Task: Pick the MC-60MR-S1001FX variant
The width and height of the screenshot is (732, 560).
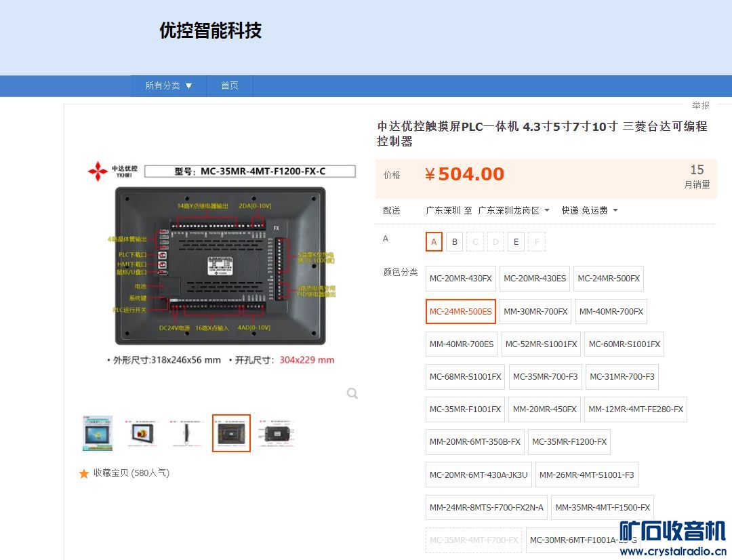Action: [x=624, y=344]
